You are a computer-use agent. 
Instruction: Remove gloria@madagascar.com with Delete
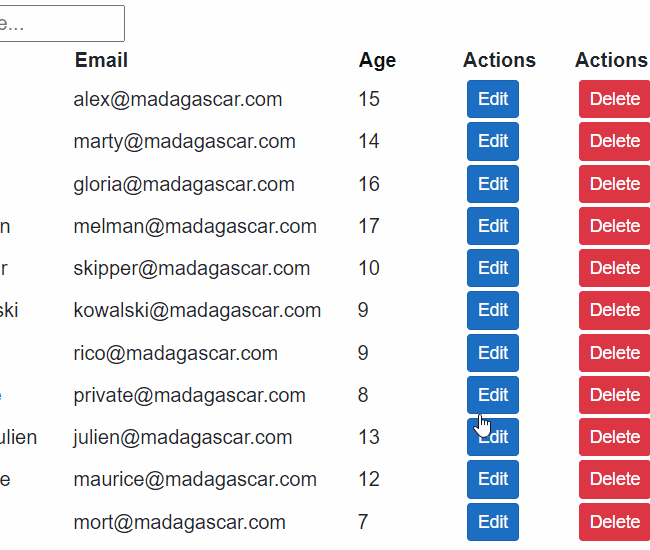click(614, 184)
